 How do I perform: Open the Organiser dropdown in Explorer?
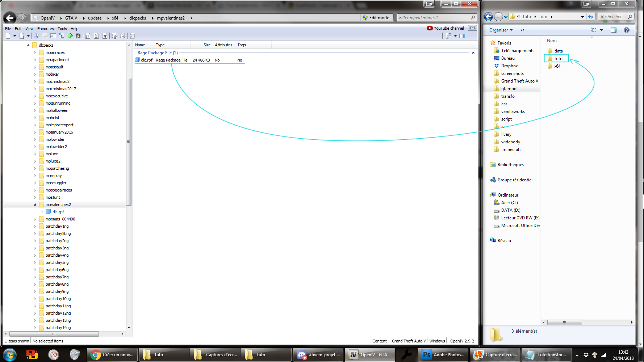click(501, 30)
